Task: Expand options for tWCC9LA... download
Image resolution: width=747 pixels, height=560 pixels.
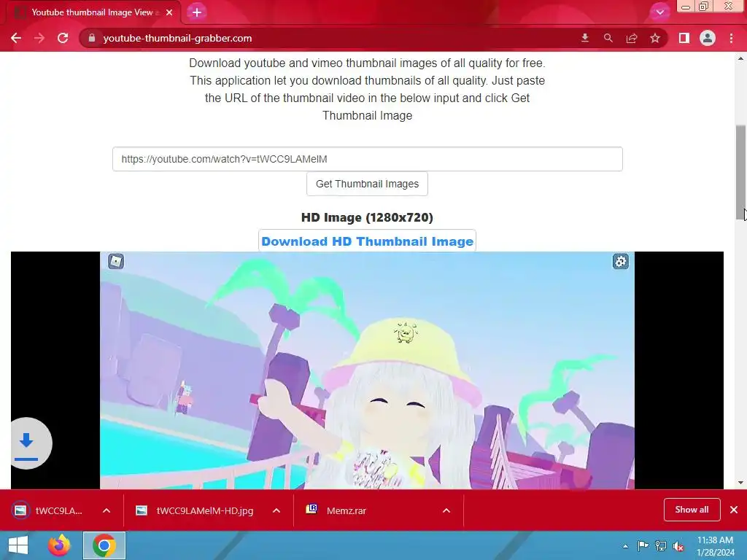Action: click(107, 510)
